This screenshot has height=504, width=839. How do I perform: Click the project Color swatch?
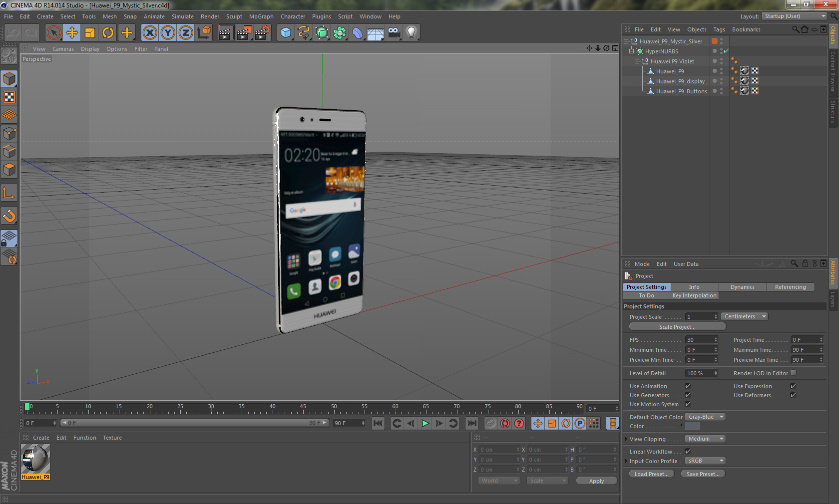coord(692,426)
